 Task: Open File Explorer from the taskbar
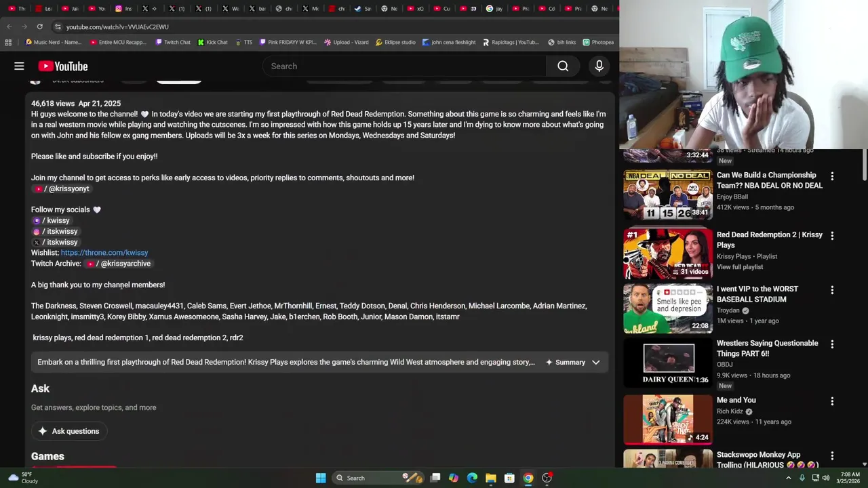491,478
